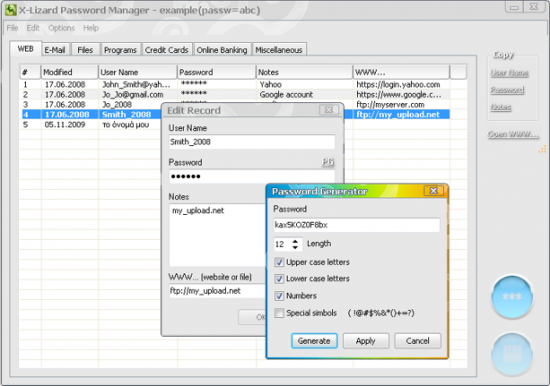Close the Edit Record dialog

tap(329, 110)
